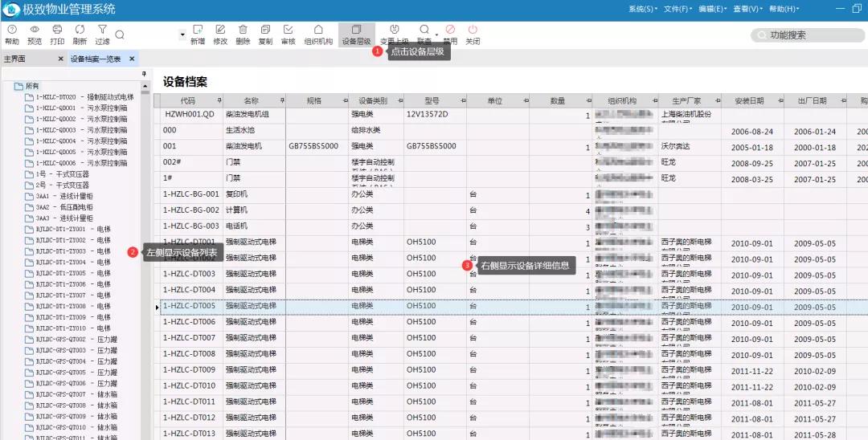The image size is (868, 440).
Task: Click the pin icon atop the left tree panel
Action: (x=144, y=74)
